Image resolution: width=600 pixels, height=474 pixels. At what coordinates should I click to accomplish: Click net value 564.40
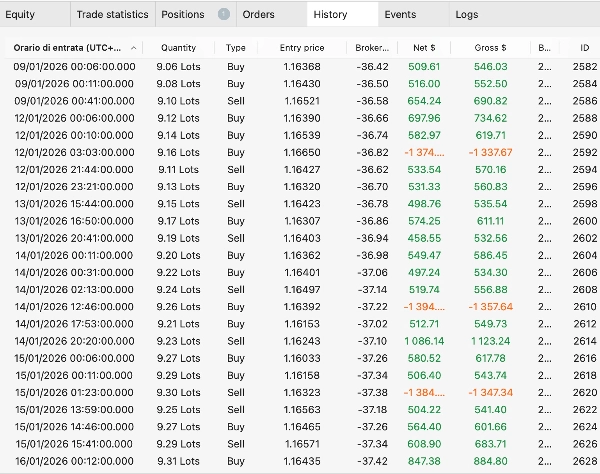(424, 427)
